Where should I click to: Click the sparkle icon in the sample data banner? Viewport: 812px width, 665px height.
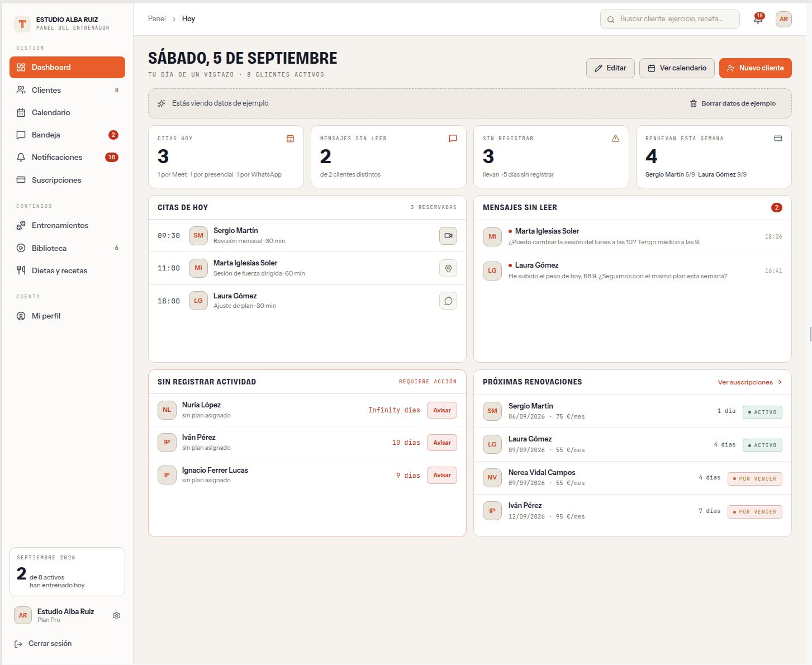[x=162, y=103]
